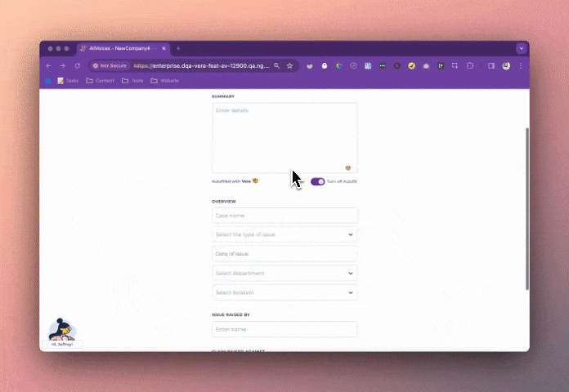569x392 pixels.
Task: Click the Summary Enter details text area
Action: [x=284, y=138]
